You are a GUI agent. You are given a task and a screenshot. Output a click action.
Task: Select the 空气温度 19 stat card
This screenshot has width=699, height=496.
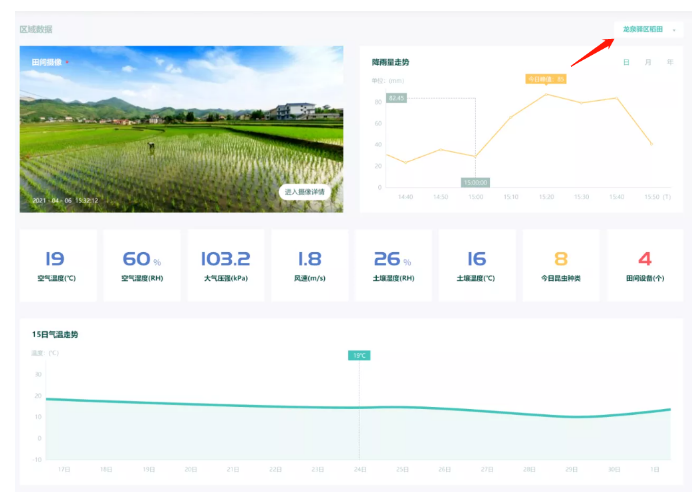58,265
